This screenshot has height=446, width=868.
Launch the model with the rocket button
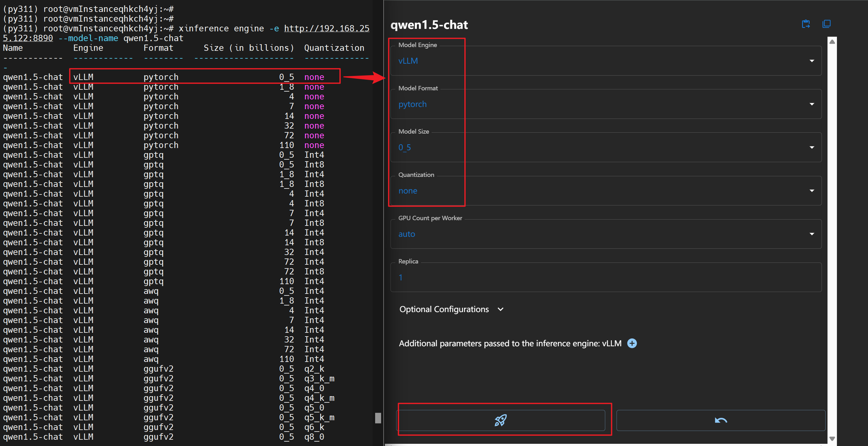click(501, 420)
